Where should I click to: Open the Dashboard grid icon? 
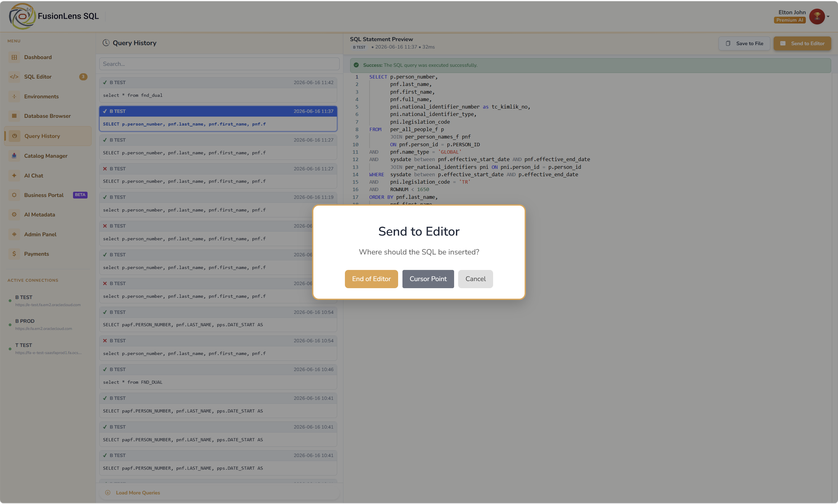pos(14,58)
